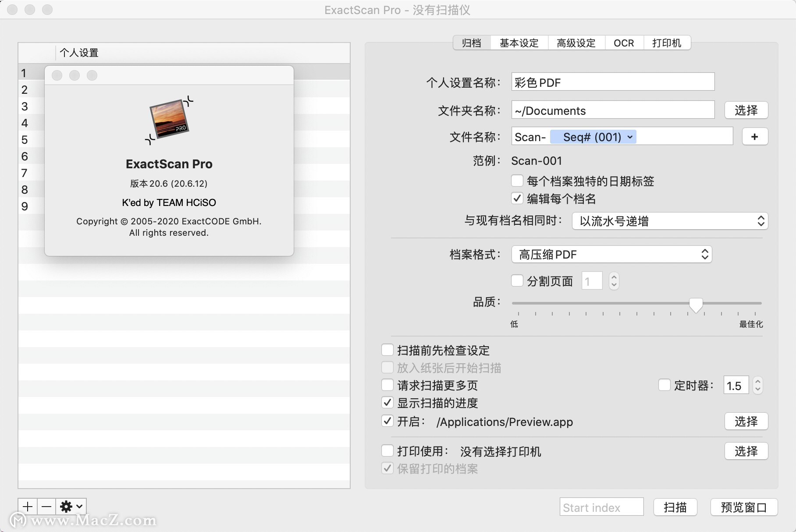This screenshot has width=796, height=532.
Task: Enable the 定时器 checkbox
Action: pyautogui.click(x=665, y=385)
